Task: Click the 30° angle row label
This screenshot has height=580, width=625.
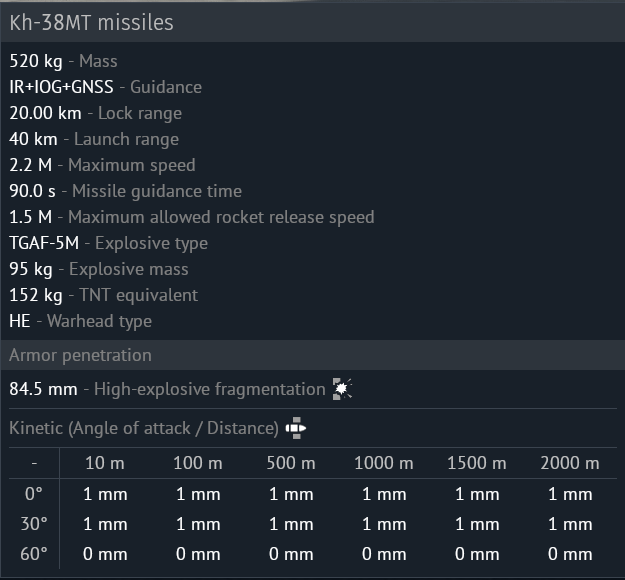Action: pyautogui.click(x=34, y=524)
